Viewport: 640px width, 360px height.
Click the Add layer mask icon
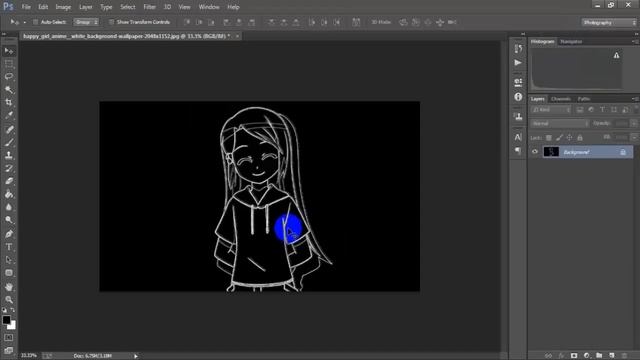574,356
